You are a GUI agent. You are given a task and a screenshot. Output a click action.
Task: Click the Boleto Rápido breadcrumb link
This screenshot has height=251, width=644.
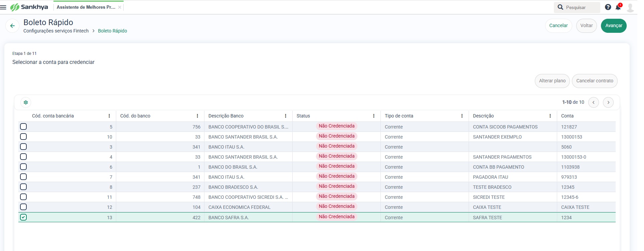tap(113, 31)
